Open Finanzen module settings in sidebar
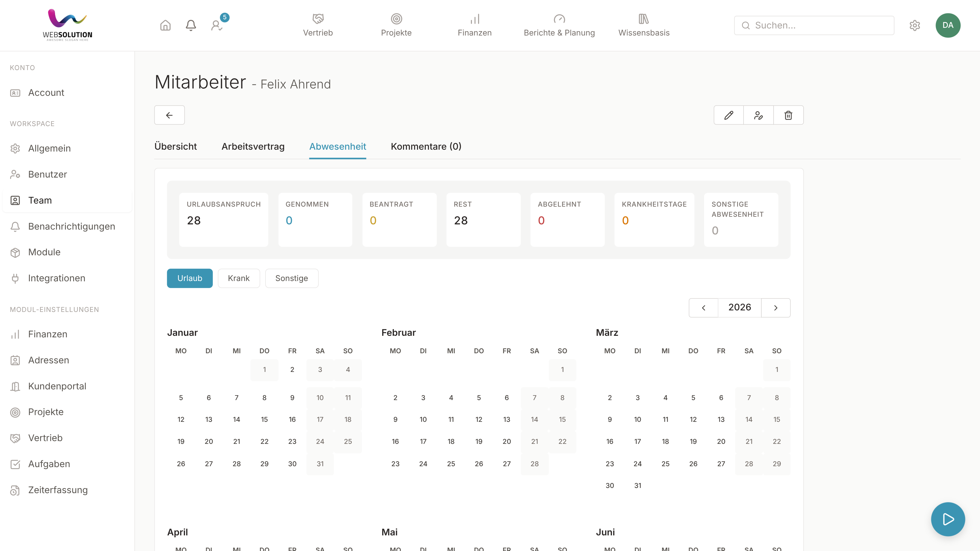The height and width of the screenshot is (551, 980). (x=67, y=334)
